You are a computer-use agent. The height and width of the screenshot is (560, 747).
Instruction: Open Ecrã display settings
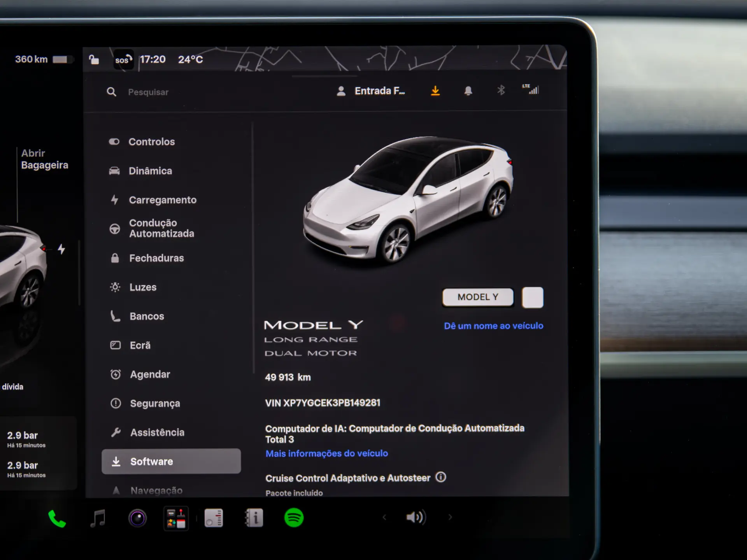(x=130, y=345)
